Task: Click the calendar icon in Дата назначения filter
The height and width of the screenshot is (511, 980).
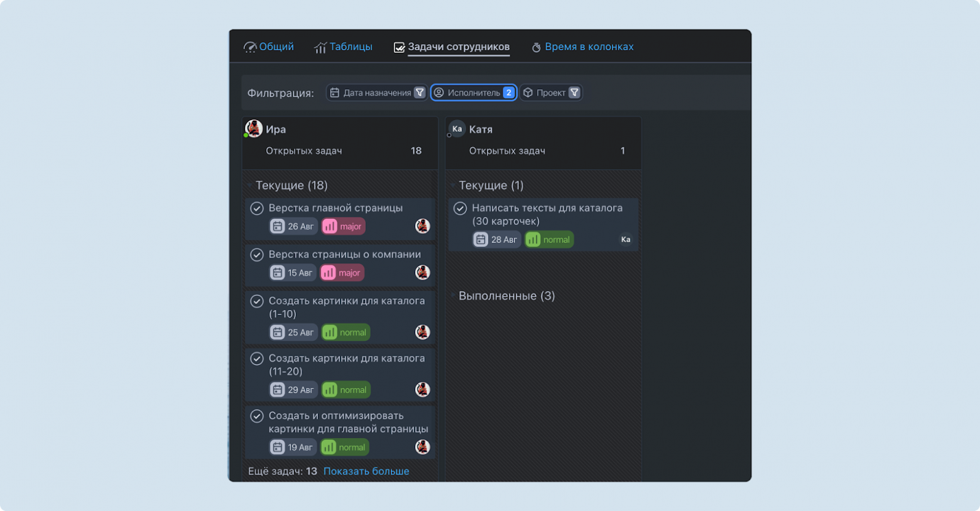Action: (335, 93)
